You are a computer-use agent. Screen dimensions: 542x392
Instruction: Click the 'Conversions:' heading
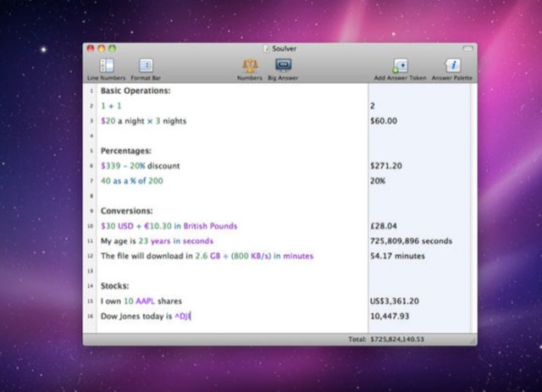pos(126,211)
